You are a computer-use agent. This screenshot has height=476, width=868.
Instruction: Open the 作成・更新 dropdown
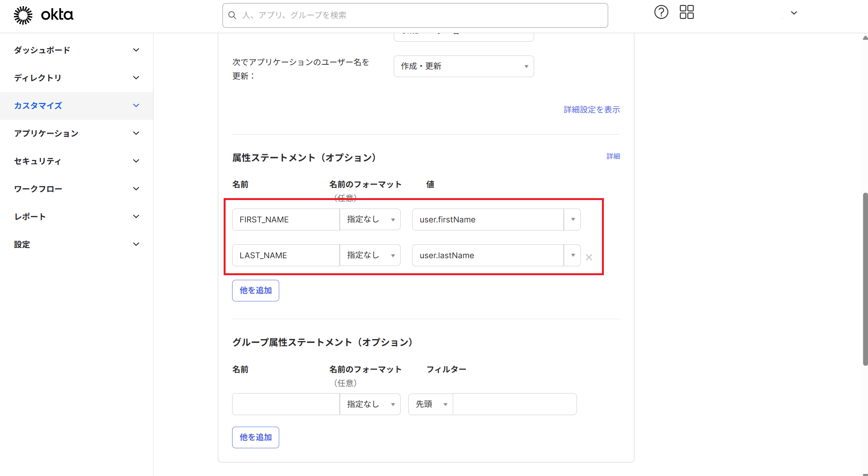[463, 66]
